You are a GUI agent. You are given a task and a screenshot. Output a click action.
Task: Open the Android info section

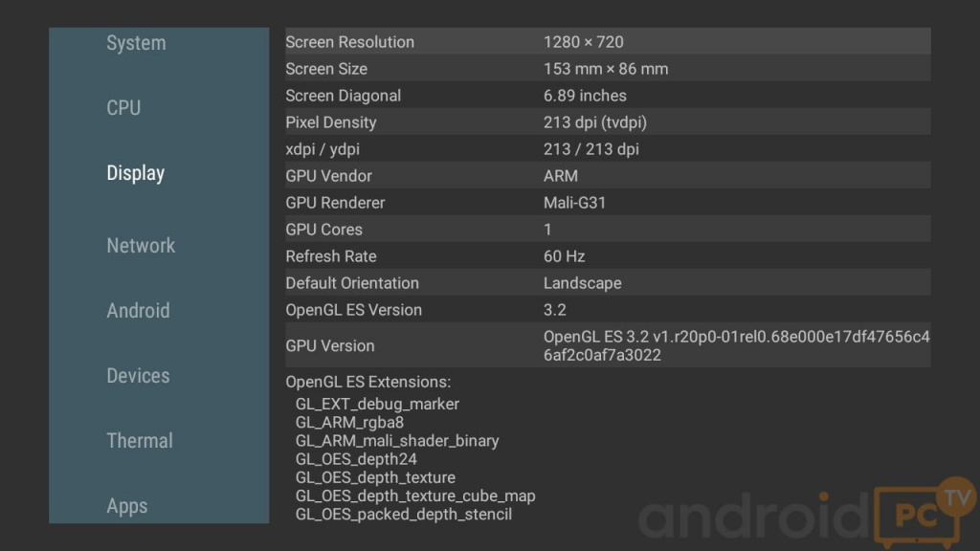[x=138, y=311]
